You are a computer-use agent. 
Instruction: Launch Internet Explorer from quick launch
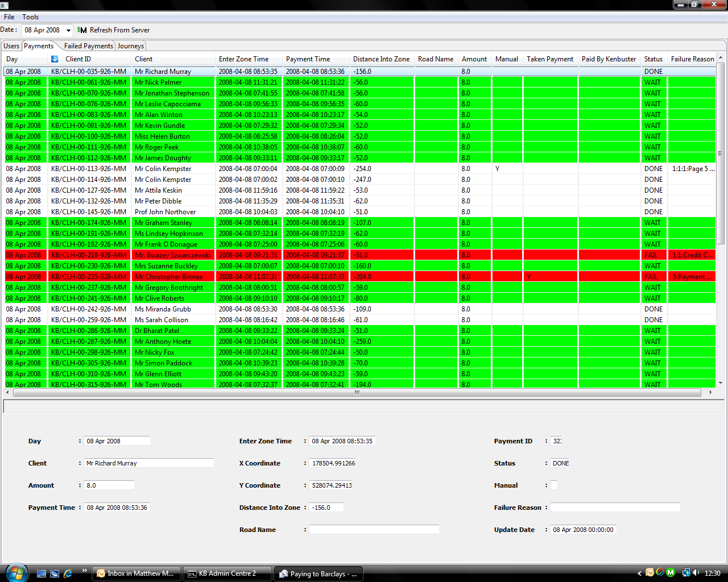tap(68, 573)
